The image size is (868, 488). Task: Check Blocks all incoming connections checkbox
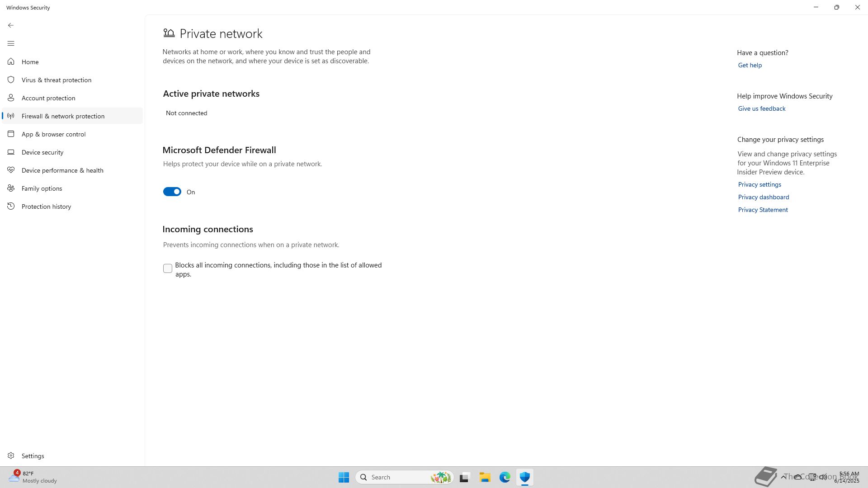(168, 268)
